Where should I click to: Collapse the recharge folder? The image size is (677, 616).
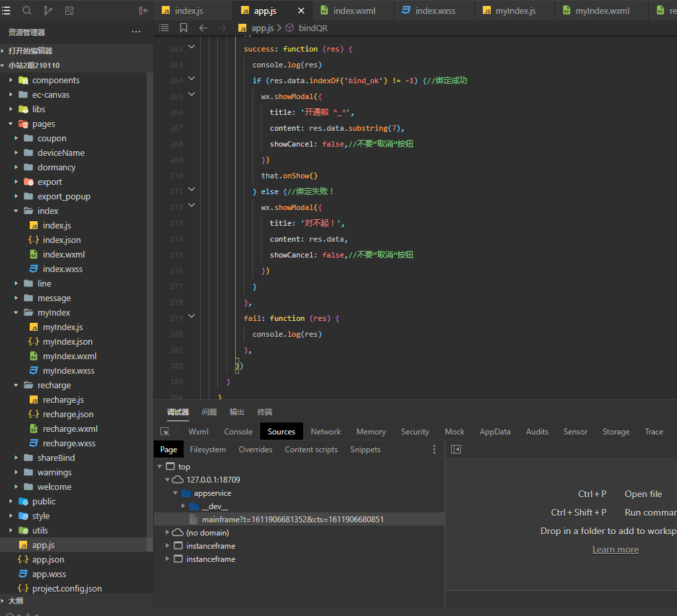tap(16, 385)
